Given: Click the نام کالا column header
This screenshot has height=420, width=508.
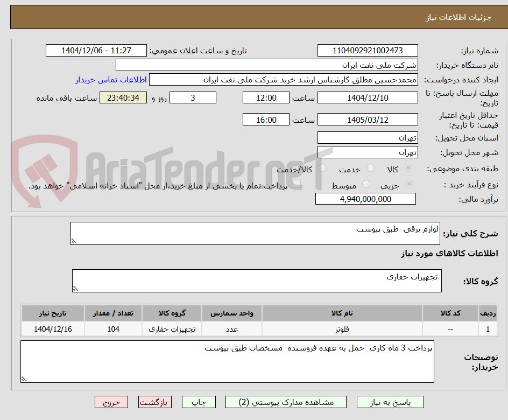Looking at the screenshot, I should pyautogui.click(x=342, y=313).
